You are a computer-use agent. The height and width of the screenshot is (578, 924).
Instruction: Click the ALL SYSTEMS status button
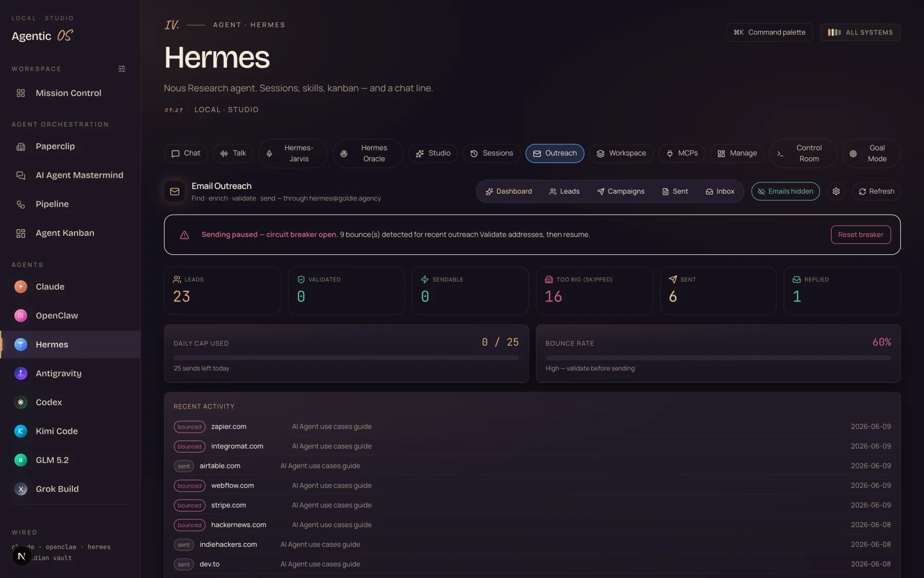click(x=860, y=32)
